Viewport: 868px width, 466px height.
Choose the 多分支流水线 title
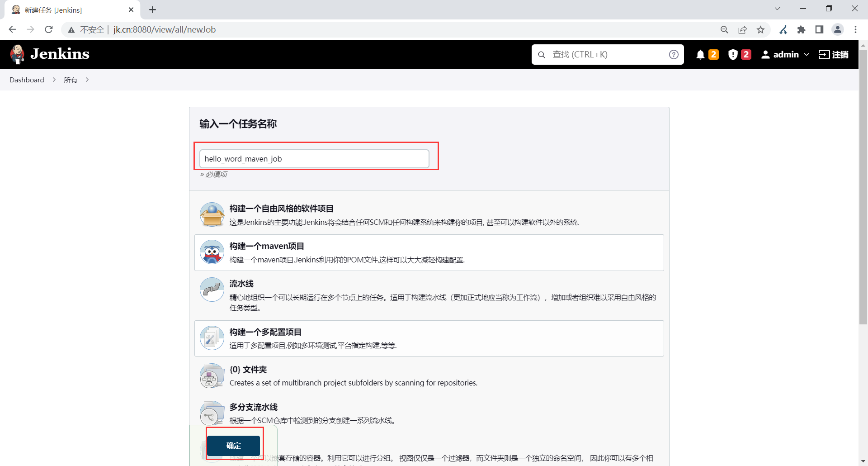pos(254,407)
